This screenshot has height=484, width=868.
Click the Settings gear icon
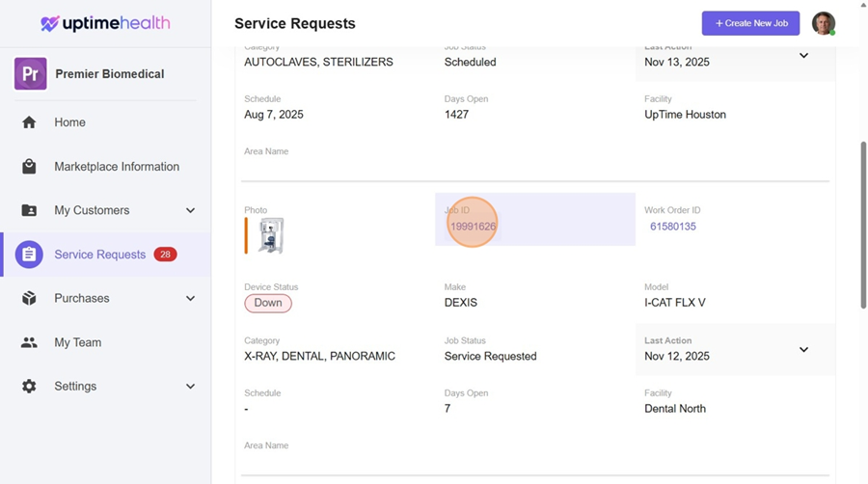pyautogui.click(x=29, y=387)
